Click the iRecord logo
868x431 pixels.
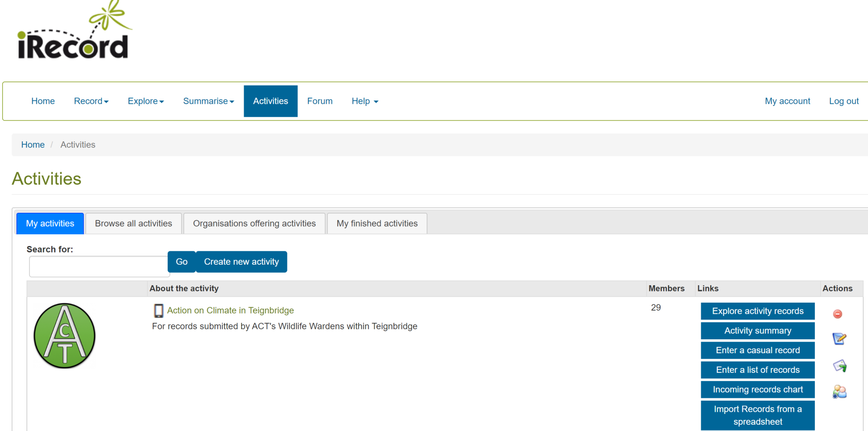[x=74, y=32]
